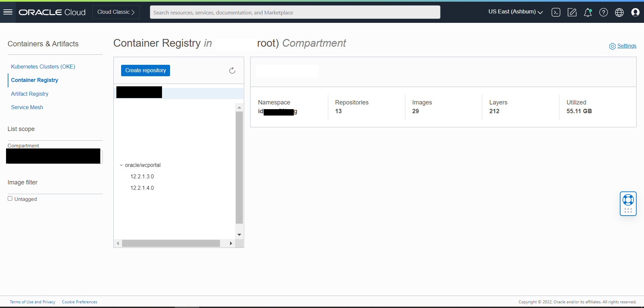The height and width of the screenshot is (308, 644).
Task: Open the help question mark icon
Action: pyautogui.click(x=603, y=12)
